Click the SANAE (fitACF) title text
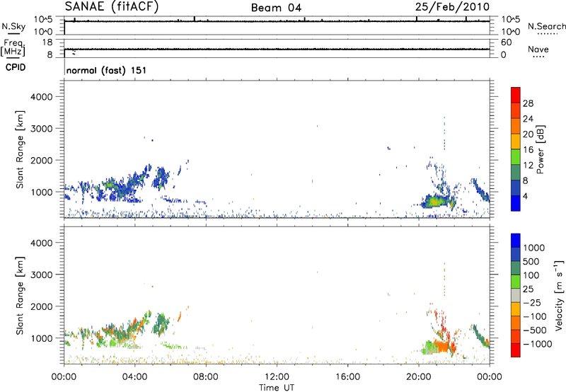The image size is (566, 392). (112, 7)
